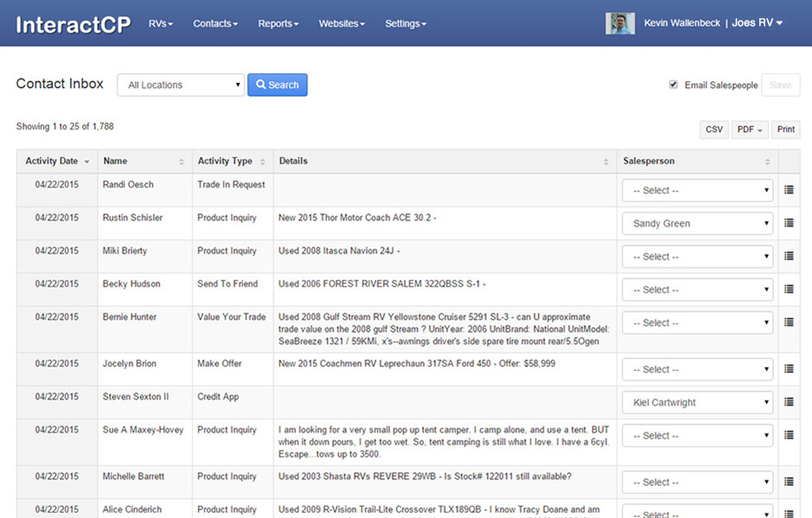The height and width of the screenshot is (518, 812).
Task: Click the Make Offer activity type
Action: point(219,363)
